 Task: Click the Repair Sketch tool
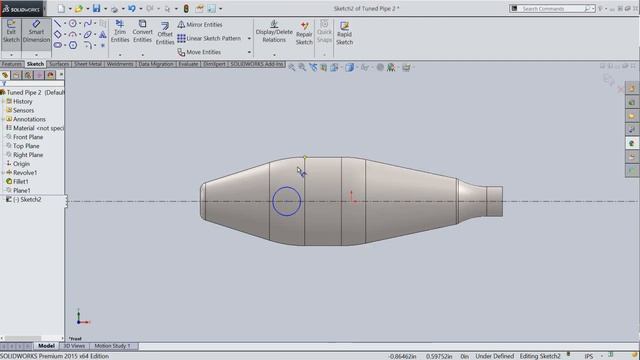click(304, 33)
